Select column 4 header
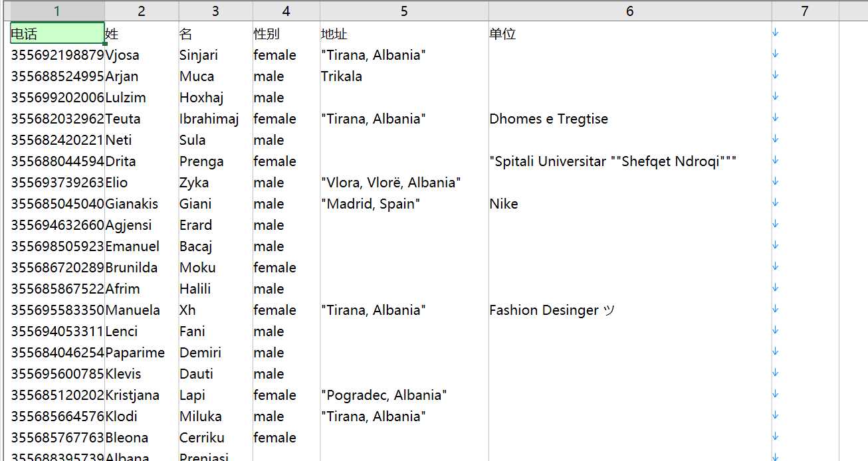Image resolution: width=868 pixels, height=461 pixels. (x=286, y=11)
